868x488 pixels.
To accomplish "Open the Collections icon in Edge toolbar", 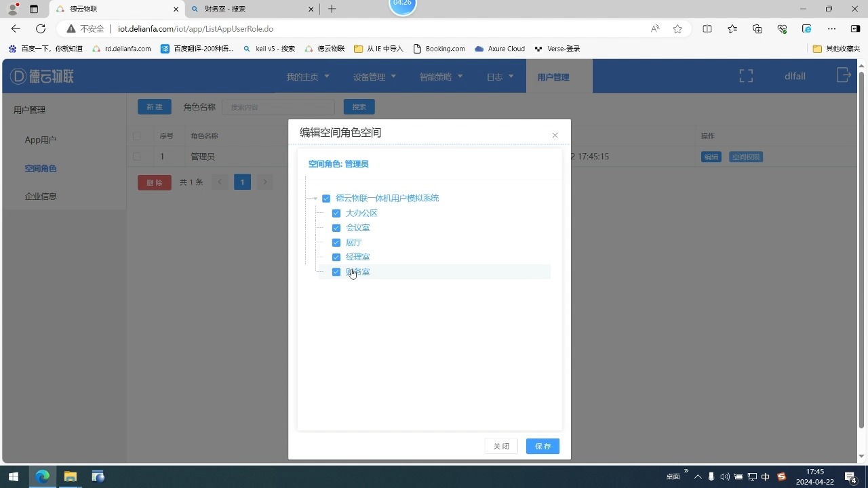I will tap(757, 28).
